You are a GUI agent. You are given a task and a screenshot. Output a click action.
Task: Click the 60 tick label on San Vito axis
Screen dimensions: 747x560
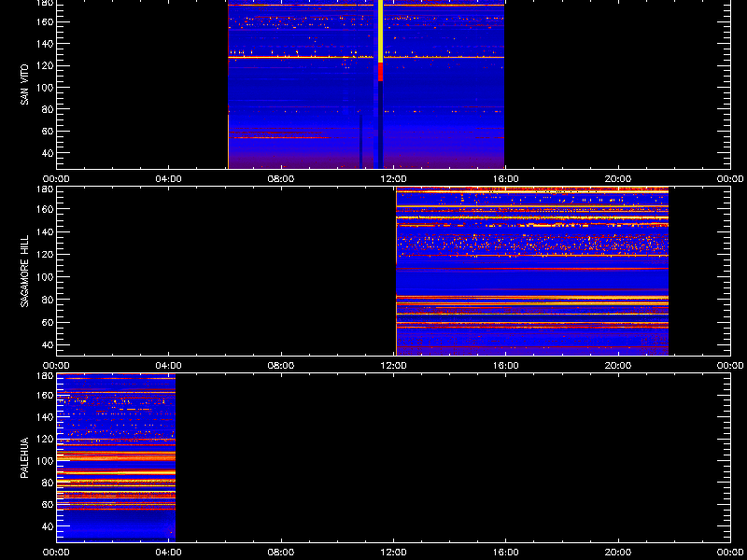(x=48, y=131)
